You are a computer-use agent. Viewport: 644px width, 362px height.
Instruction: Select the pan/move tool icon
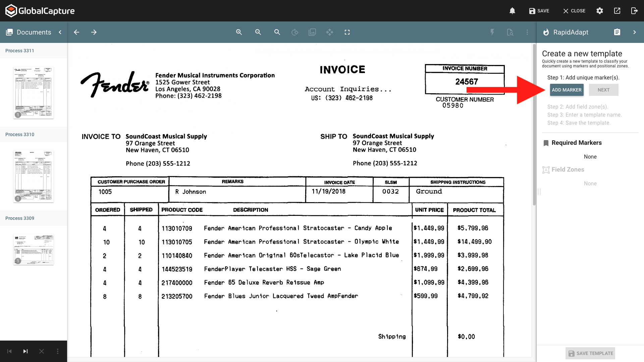(x=330, y=32)
